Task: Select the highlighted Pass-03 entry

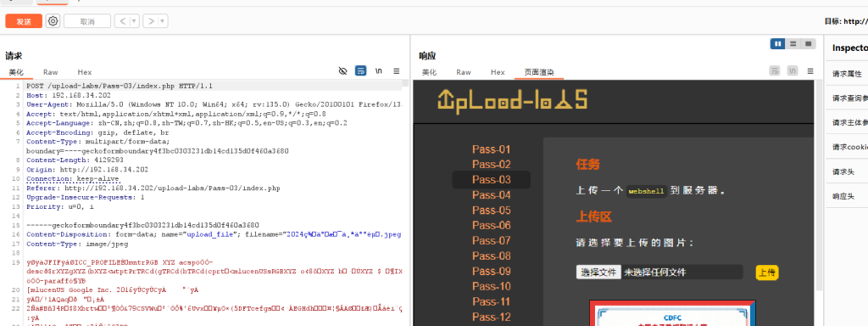Action: click(x=491, y=180)
